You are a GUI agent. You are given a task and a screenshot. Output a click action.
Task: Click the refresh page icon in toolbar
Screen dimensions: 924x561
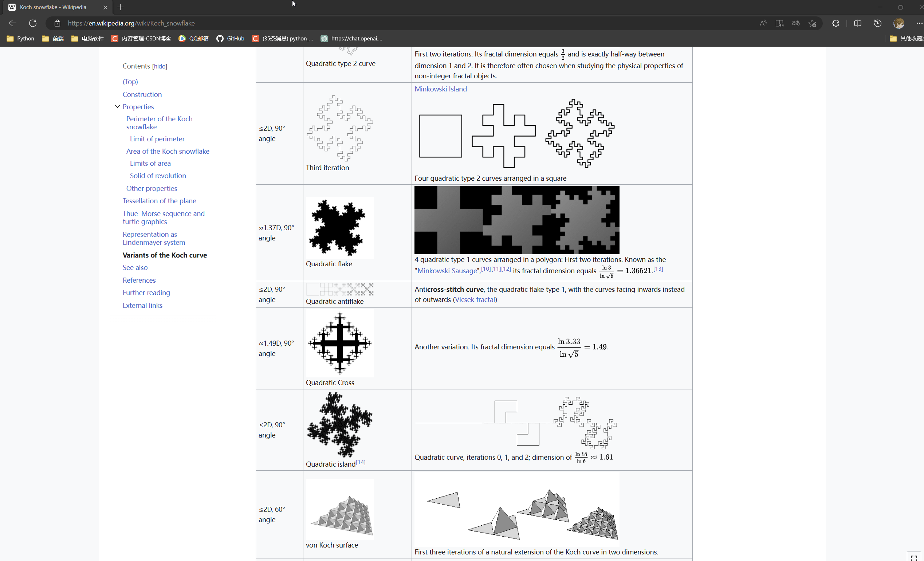point(33,23)
